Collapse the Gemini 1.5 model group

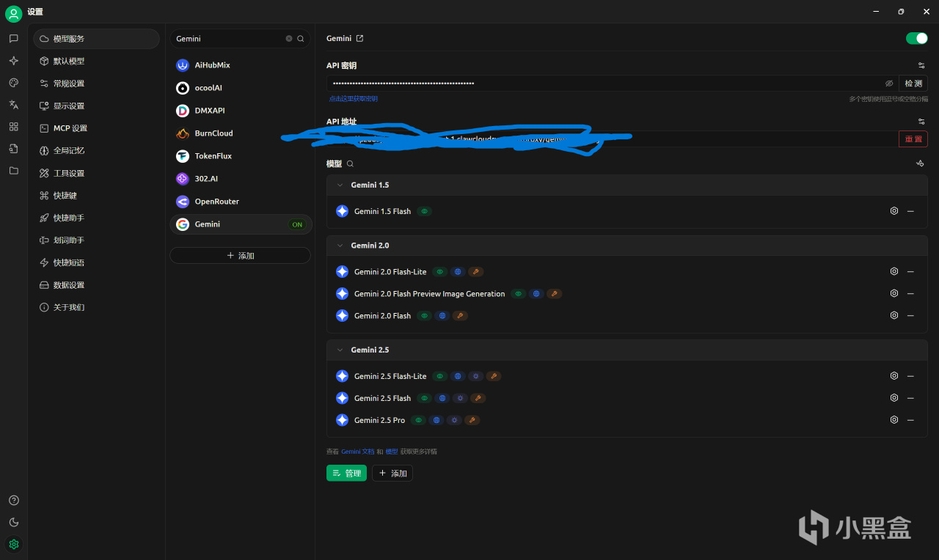pos(340,185)
